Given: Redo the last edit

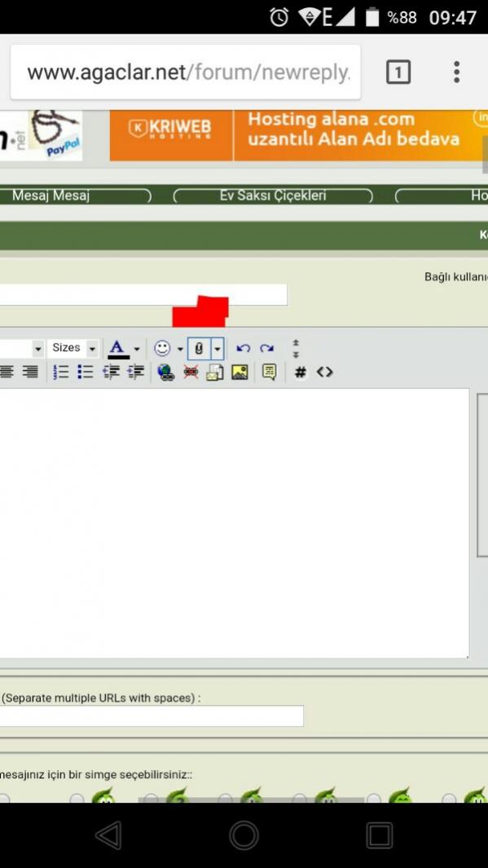Looking at the screenshot, I should click(267, 348).
